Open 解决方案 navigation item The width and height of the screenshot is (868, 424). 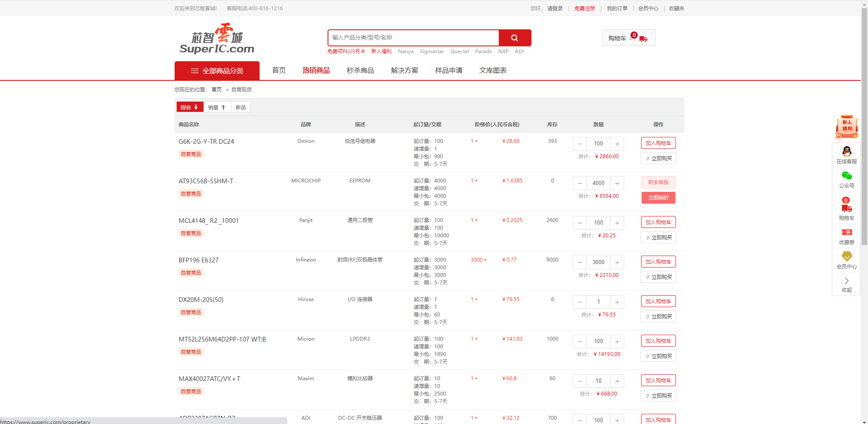[404, 71]
